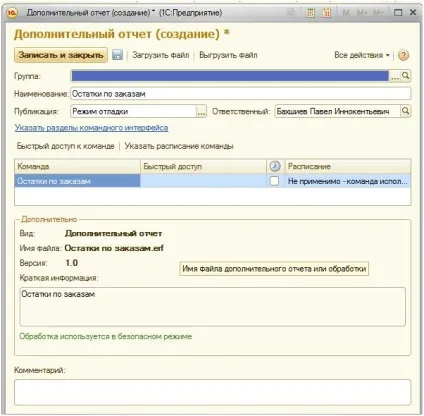
Task: Click Ответственный field Бакшиев Павел Иннокентьевич
Action: 337,111
